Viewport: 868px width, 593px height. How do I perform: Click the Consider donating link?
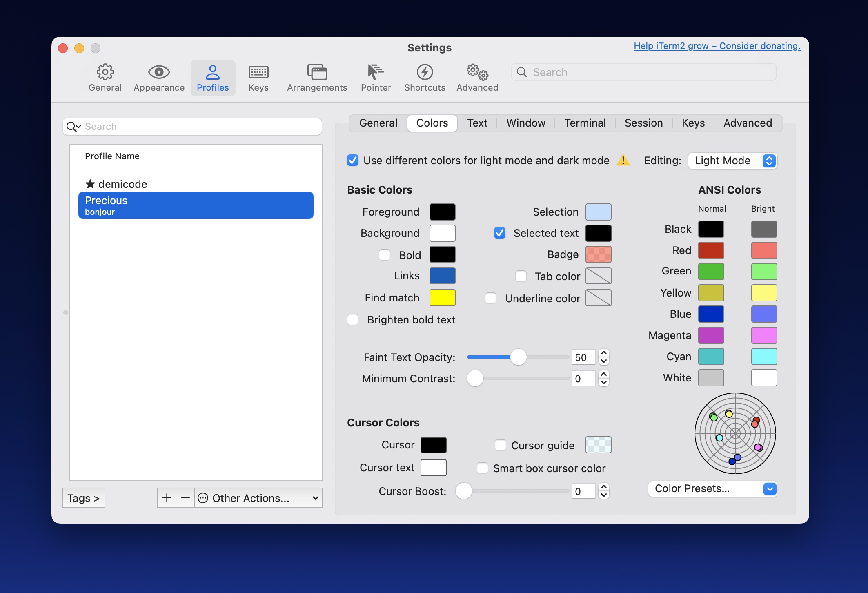(x=717, y=46)
